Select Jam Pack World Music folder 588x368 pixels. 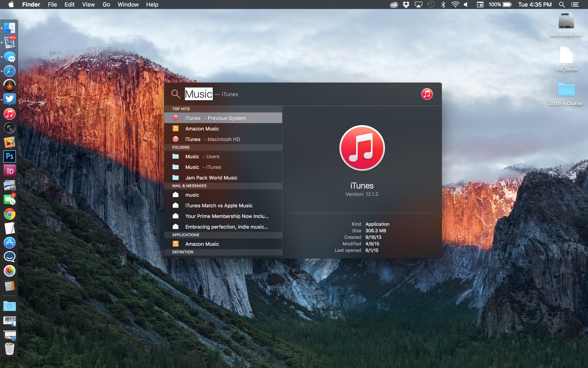tap(223, 178)
